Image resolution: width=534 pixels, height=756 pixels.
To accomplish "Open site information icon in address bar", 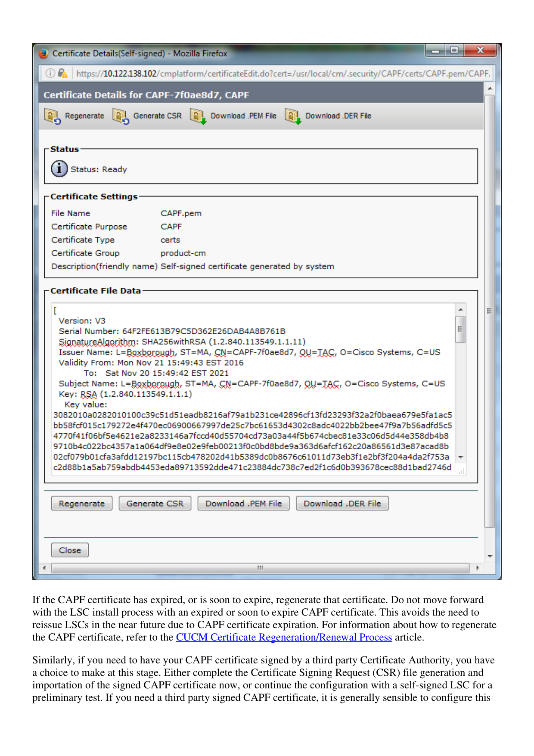I will pyautogui.click(x=50, y=73).
